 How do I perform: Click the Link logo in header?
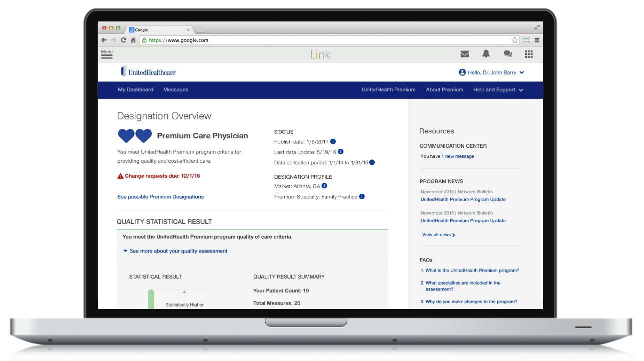320,54
